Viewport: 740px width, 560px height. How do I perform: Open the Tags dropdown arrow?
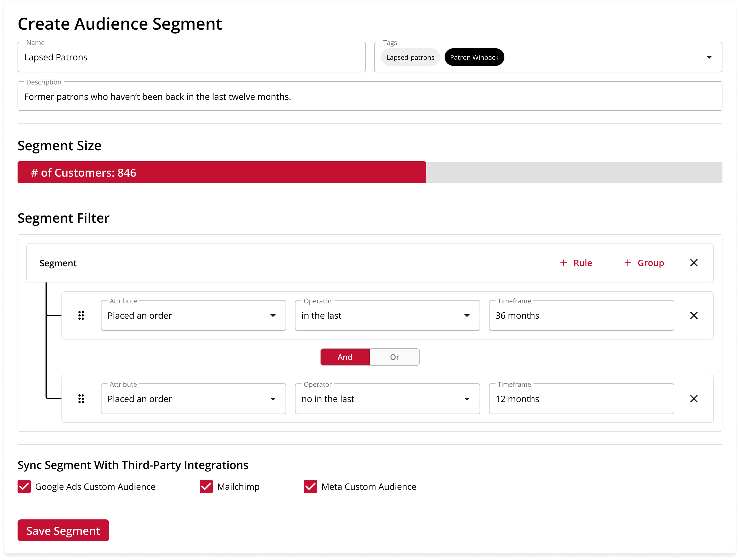coord(709,57)
